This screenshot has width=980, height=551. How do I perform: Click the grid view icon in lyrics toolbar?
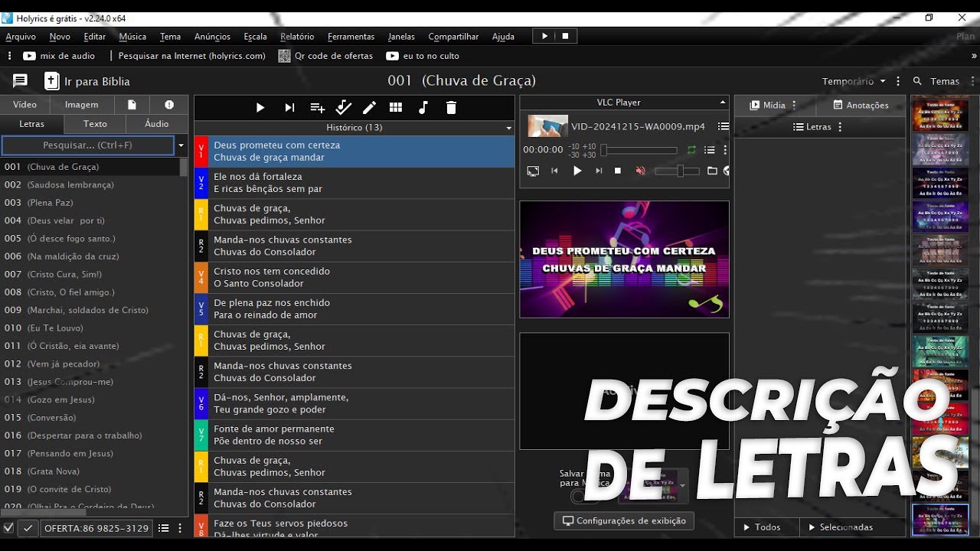[396, 108]
